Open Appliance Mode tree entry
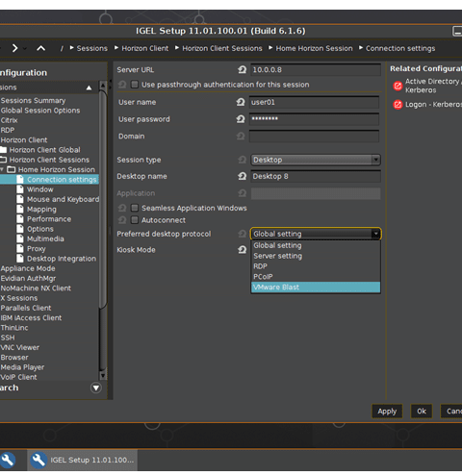 point(28,268)
